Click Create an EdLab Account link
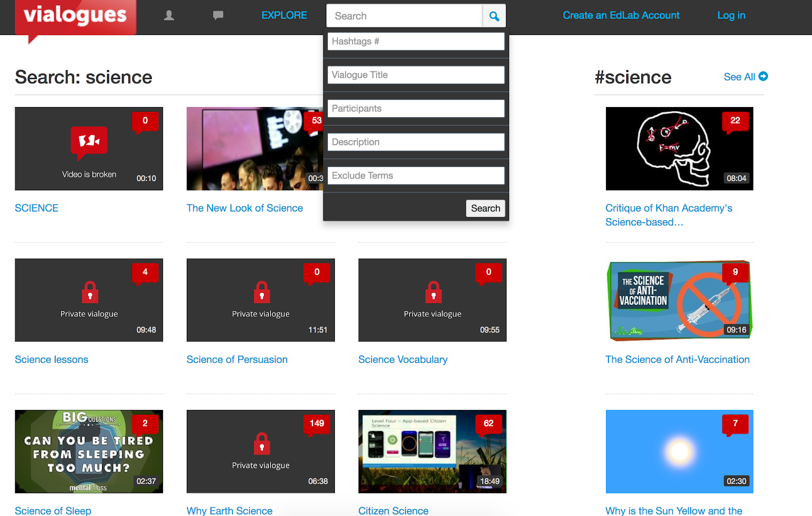The width and height of the screenshot is (812, 516). tap(621, 15)
